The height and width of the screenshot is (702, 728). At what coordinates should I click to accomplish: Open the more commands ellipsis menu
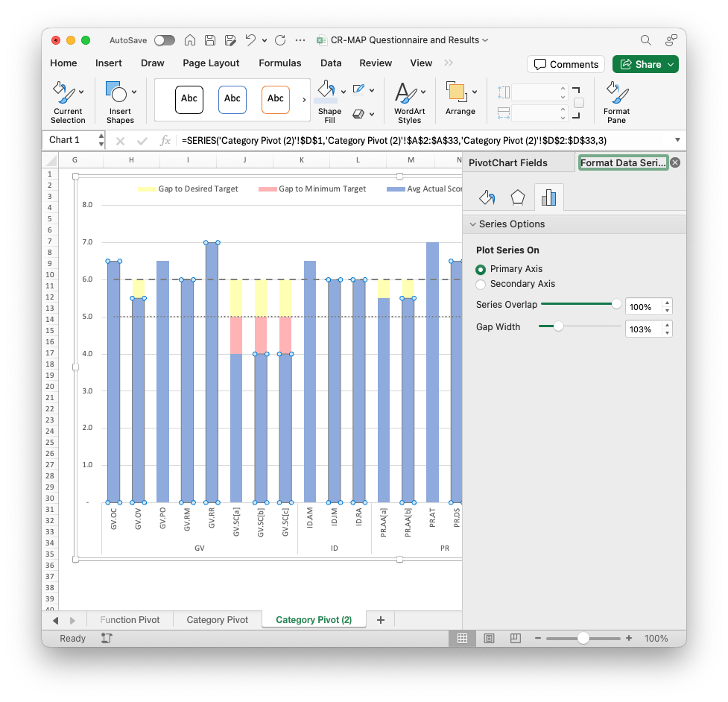coord(300,40)
